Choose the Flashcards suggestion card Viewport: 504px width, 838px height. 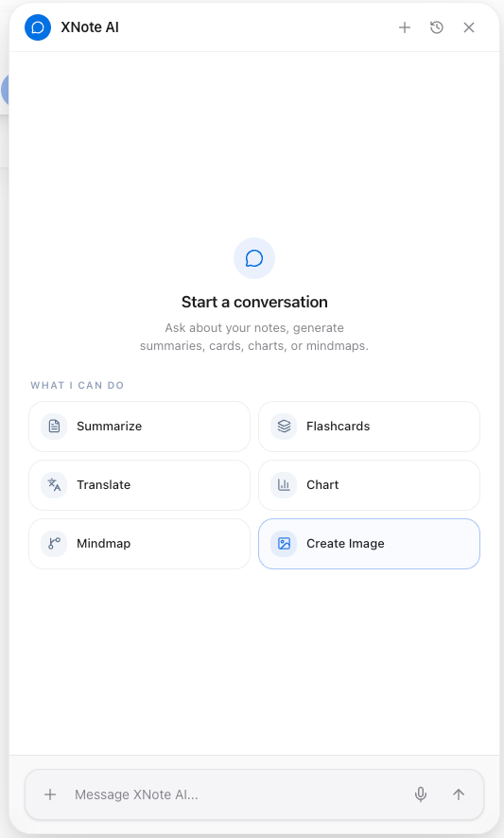(370, 427)
